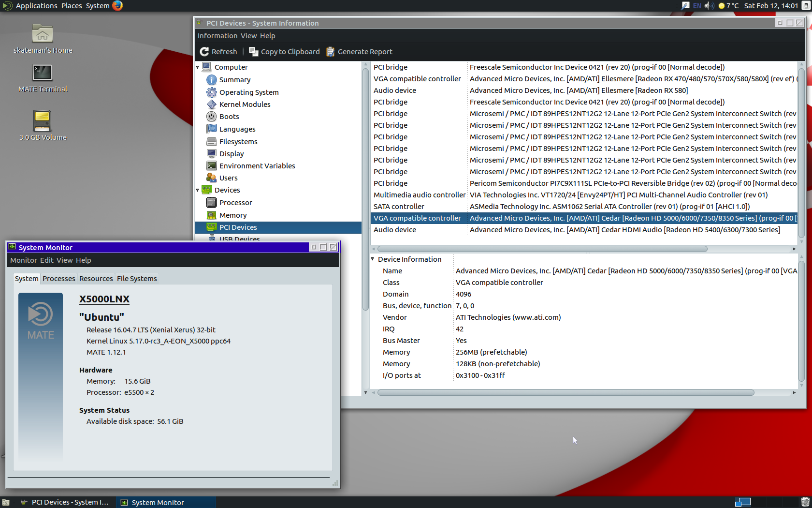
Task: Open skateman's Home desktop icon
Action: pos(43,34)
